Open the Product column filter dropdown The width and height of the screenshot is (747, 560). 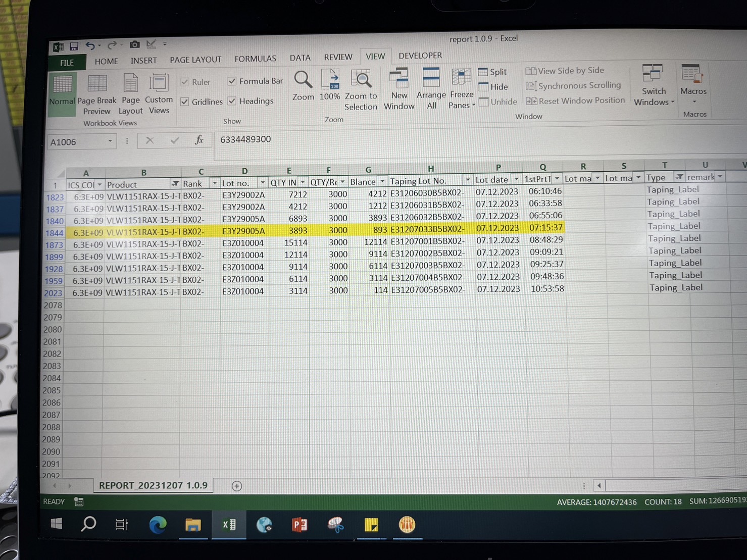175,184
